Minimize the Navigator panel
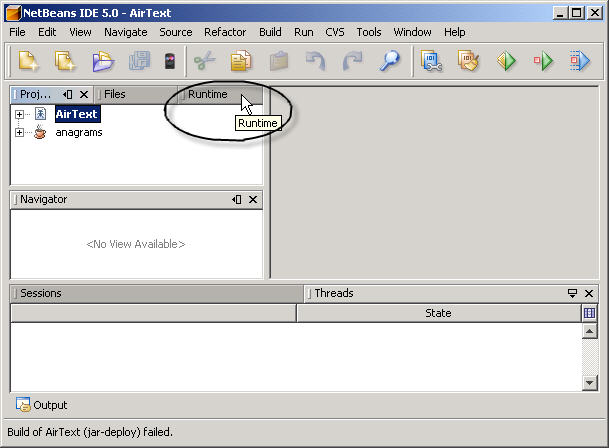This screenshot has width=609, height=448. point(237,199)
